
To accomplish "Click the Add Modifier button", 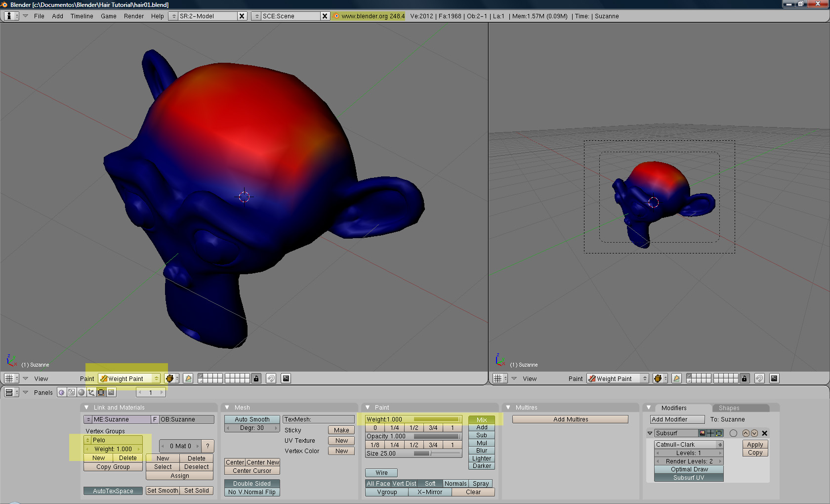I will (x=677, y=420).
